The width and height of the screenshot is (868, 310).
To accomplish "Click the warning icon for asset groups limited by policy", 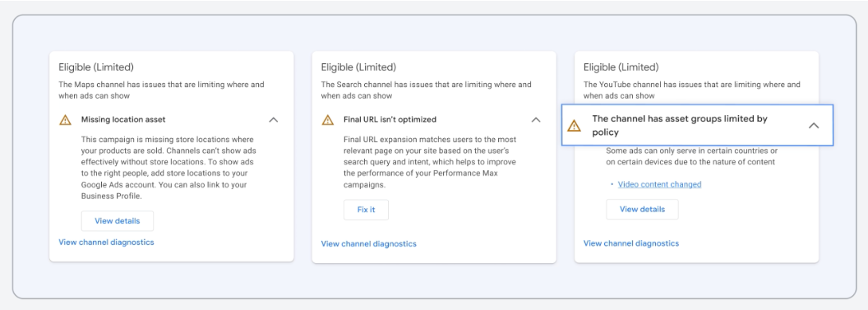I will pyautogui.click(x=574, y=126).
